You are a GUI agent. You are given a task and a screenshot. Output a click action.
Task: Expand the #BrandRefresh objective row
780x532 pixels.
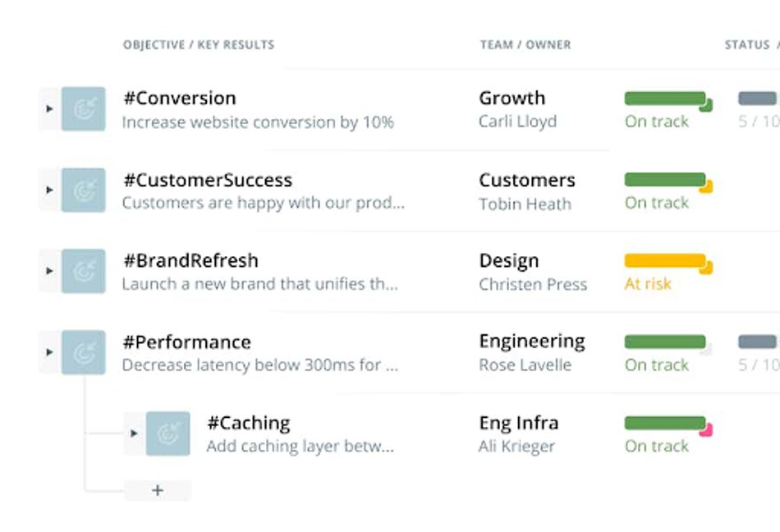(49, 271)
